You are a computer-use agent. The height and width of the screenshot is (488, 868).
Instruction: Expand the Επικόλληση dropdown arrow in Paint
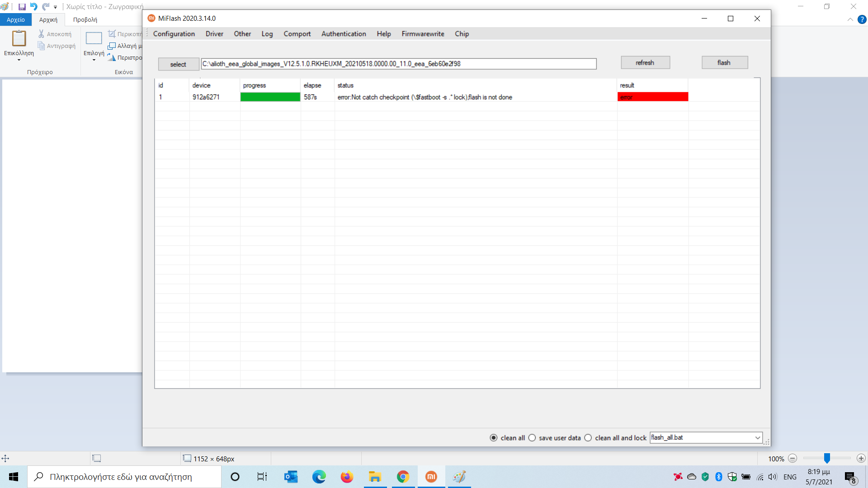[19, 60]
